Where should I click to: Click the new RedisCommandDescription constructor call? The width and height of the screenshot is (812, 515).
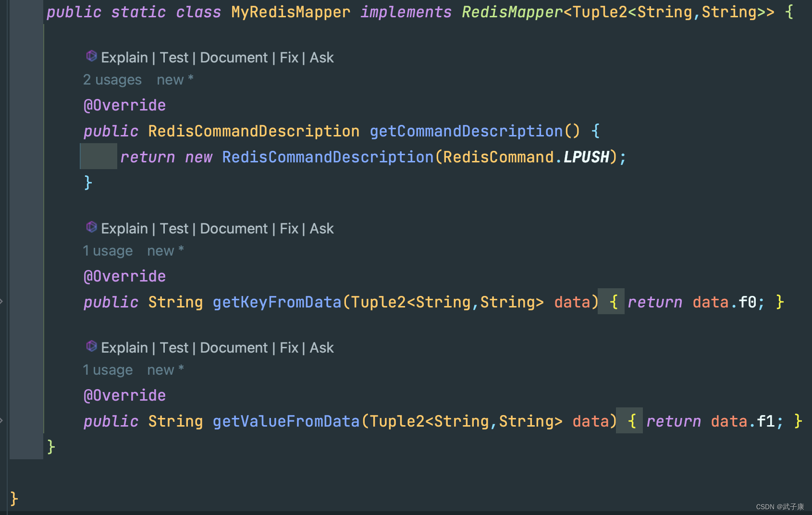(328, 157)
